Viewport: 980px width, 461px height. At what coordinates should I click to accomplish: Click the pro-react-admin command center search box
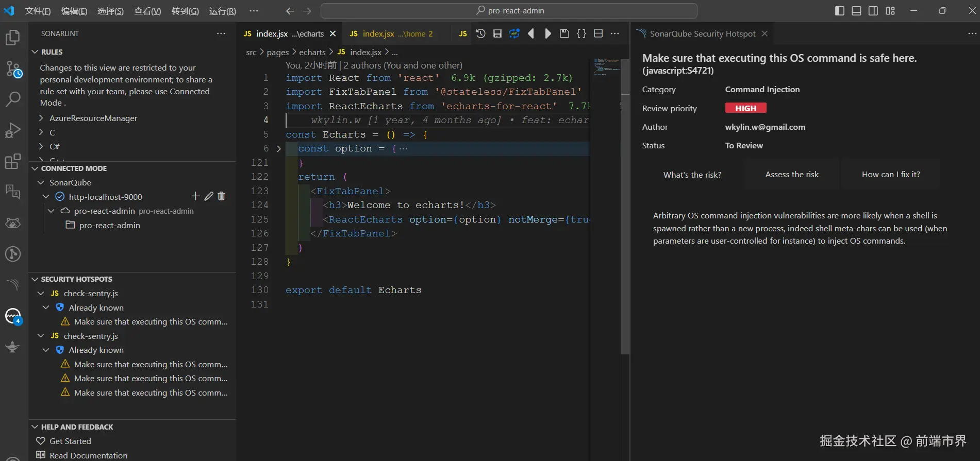tap(509, 11)
